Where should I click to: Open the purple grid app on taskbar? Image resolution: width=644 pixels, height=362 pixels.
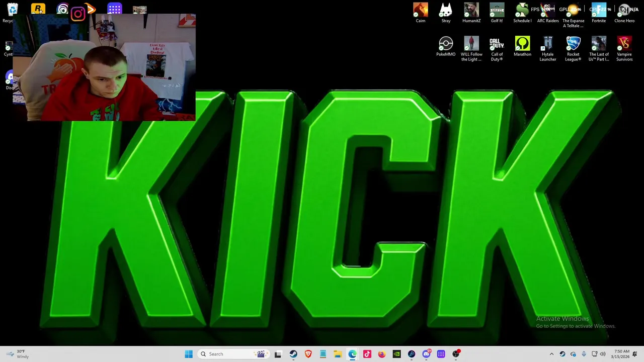click(441, 354)
